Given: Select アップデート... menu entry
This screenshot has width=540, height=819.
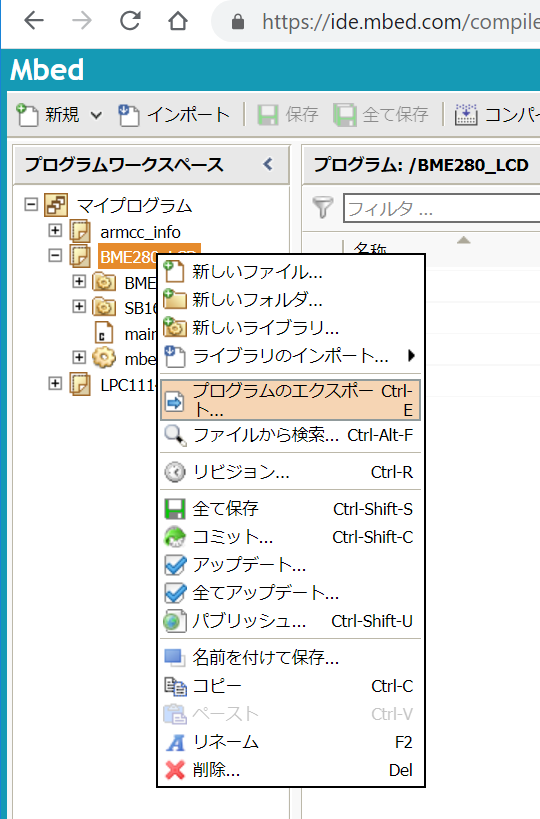Looking at the screenshot, I should [x=290, y=565].
